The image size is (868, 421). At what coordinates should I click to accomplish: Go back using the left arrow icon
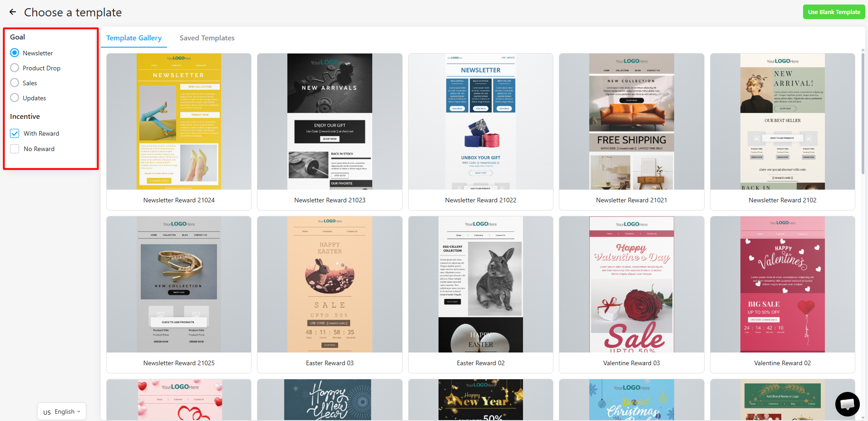[x=13, y=12]
